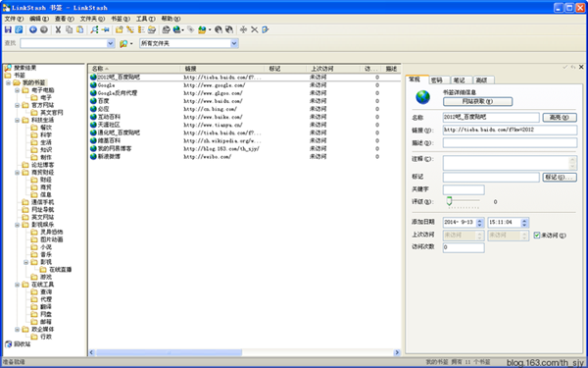This screenshot has height=368, width=588.
Task: Click the blue back arrow toolbar icon
Action: [x=33, y=29]
